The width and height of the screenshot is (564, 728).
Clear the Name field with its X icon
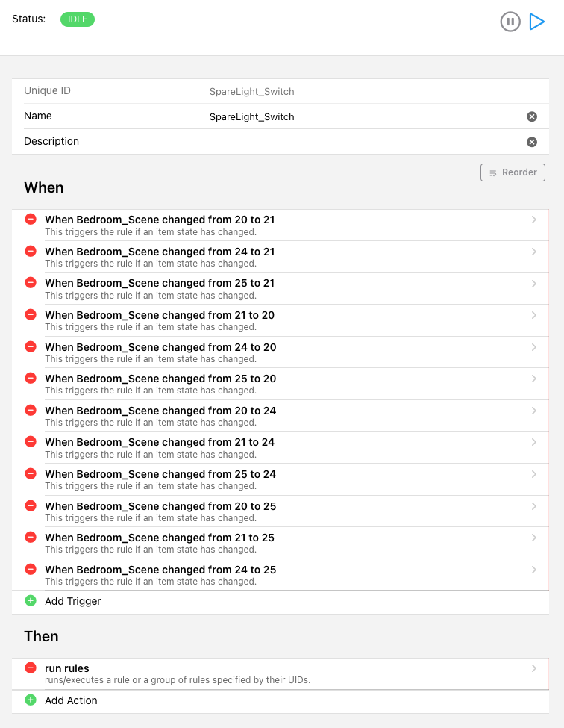click(x=532, y=116)
